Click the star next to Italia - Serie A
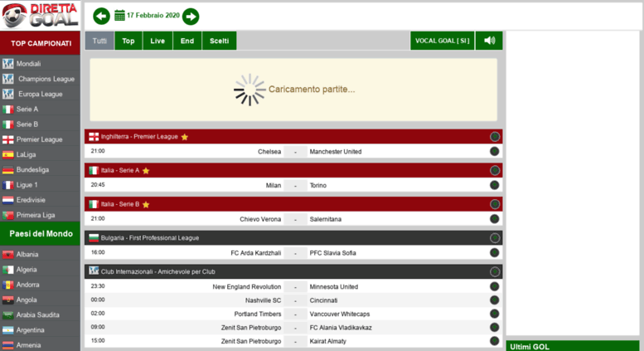The image size is (644, 351). click(x=146, y=170)
